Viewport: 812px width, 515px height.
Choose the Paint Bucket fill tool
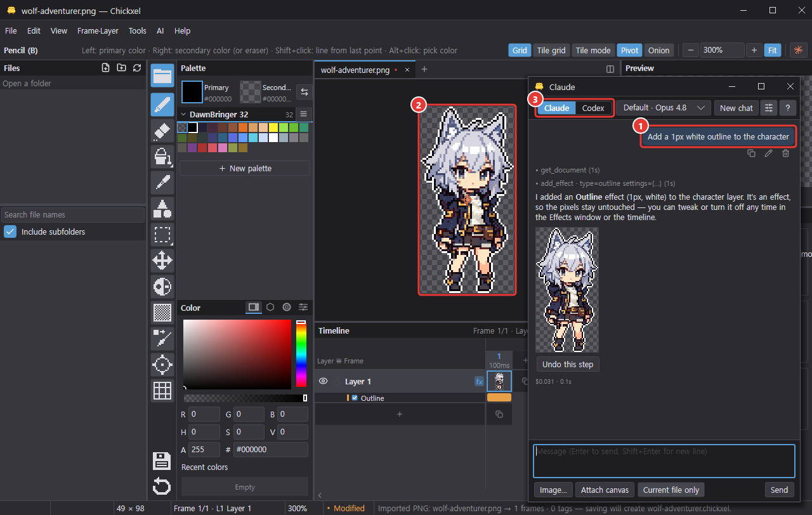click(x=162, y=157)
